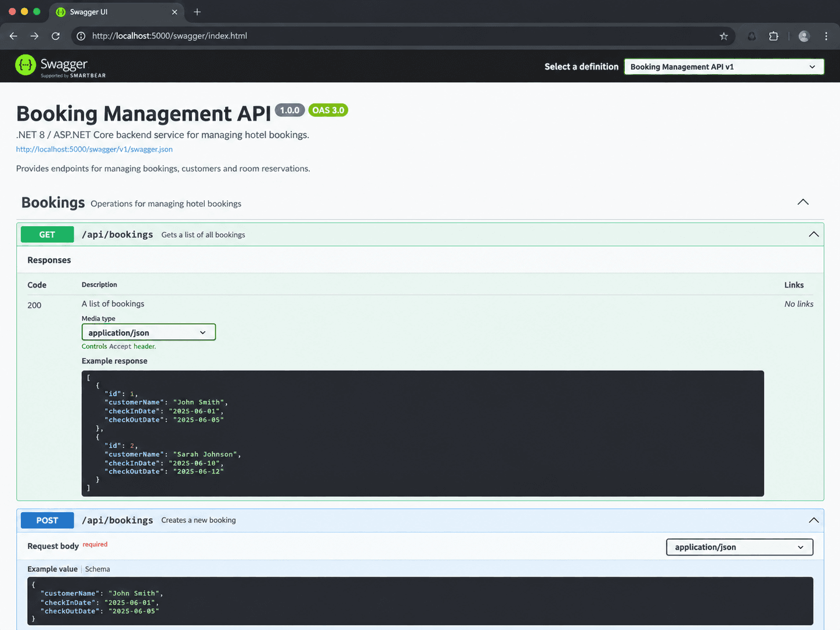Click the "A list of bookings" description

click(113, 304)
